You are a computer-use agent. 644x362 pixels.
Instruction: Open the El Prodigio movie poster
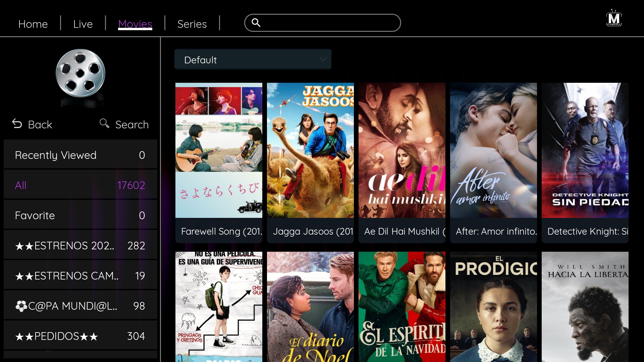(493, 307)
